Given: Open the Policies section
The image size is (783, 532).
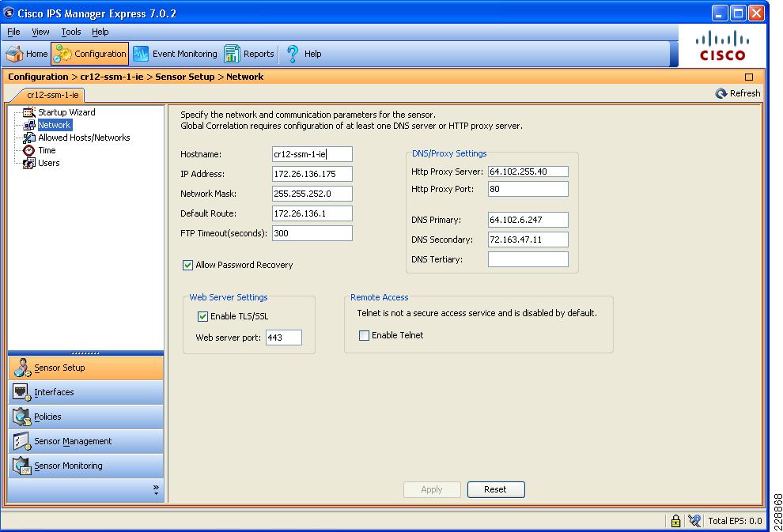Looking at the screenshot, I should coord(85,417).
